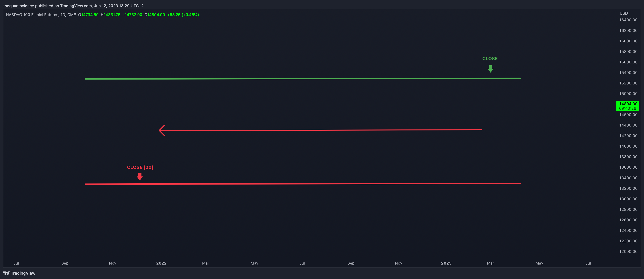Screen dimensions: 644x279
Task: Click the Sep label left of 2022 on time axis
Action: pyautogui.click(x=65, y=263)
